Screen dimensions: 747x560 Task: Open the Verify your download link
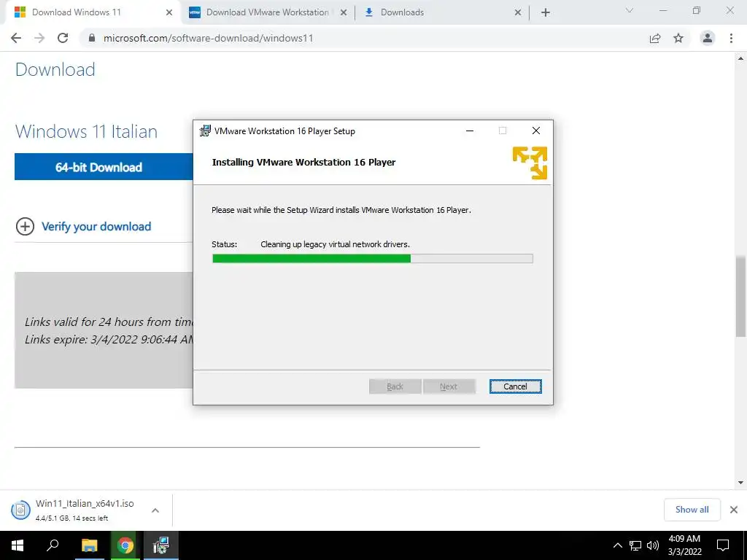(x=96, y=227)
